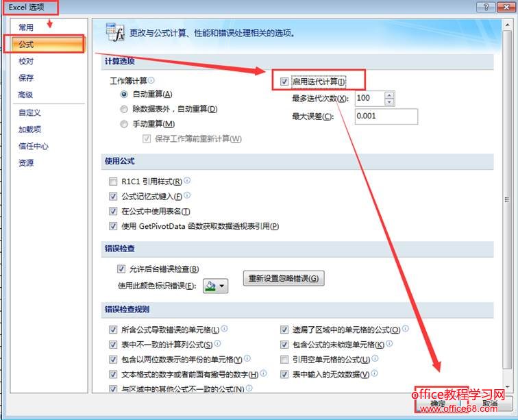
Task: Click info icon beside 所含公式导致错误的单元格
Action: click(x=224, y=328)
